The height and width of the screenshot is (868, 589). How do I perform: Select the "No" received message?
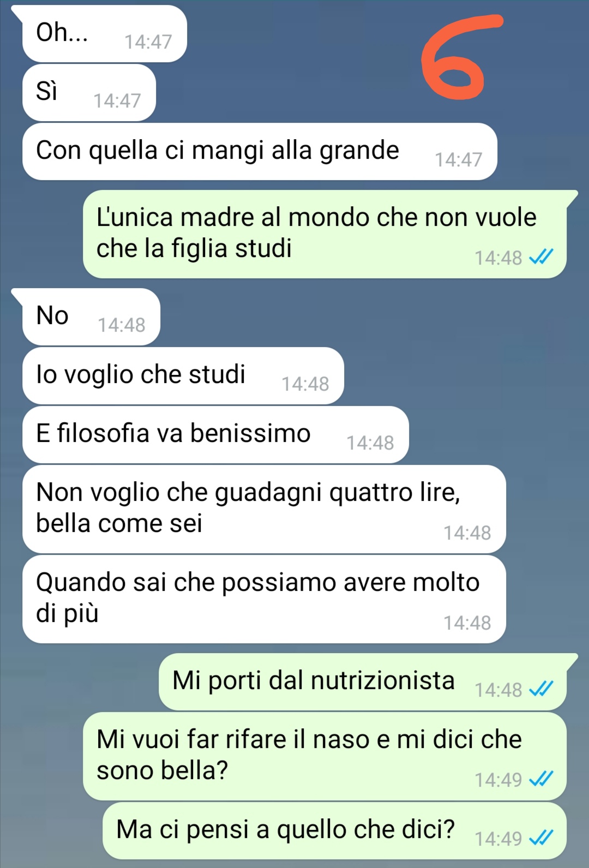pyautogui.click(x=91, y=317)
